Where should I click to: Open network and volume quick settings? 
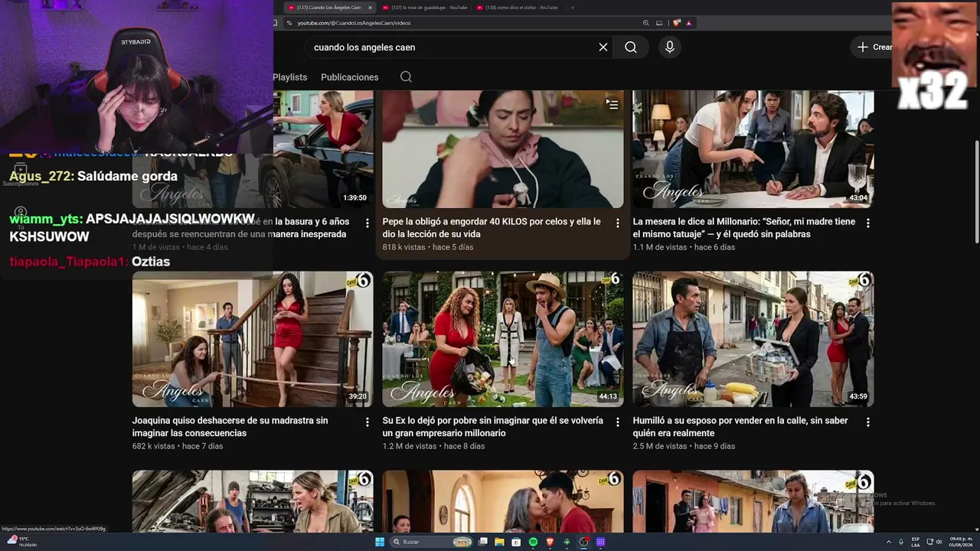pos(934,542)
